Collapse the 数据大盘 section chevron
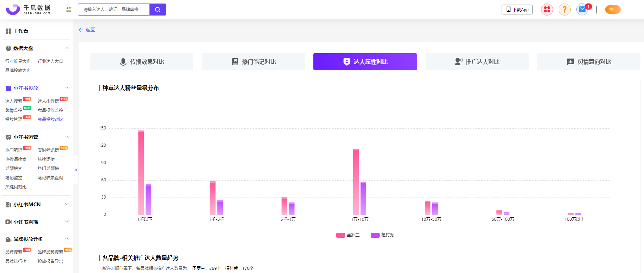 point(67,48)
